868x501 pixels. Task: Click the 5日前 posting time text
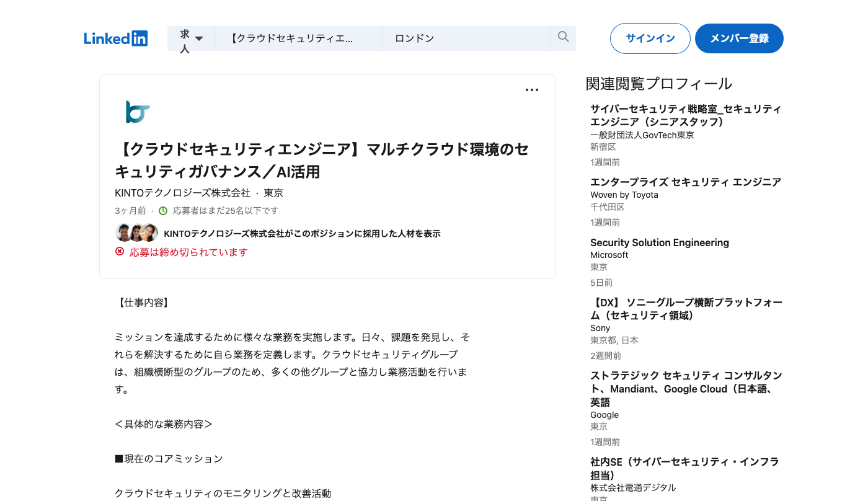[x=601, y=282]
